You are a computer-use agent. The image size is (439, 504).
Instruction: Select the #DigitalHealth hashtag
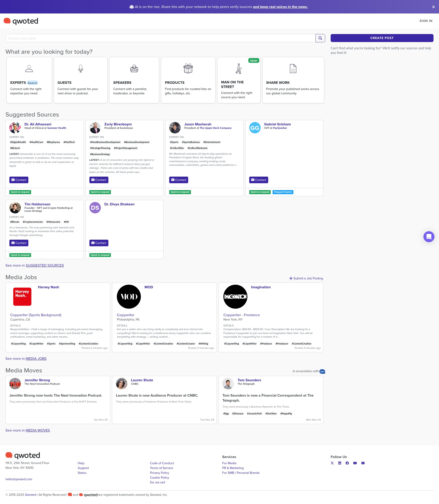[x=18, y=142]
